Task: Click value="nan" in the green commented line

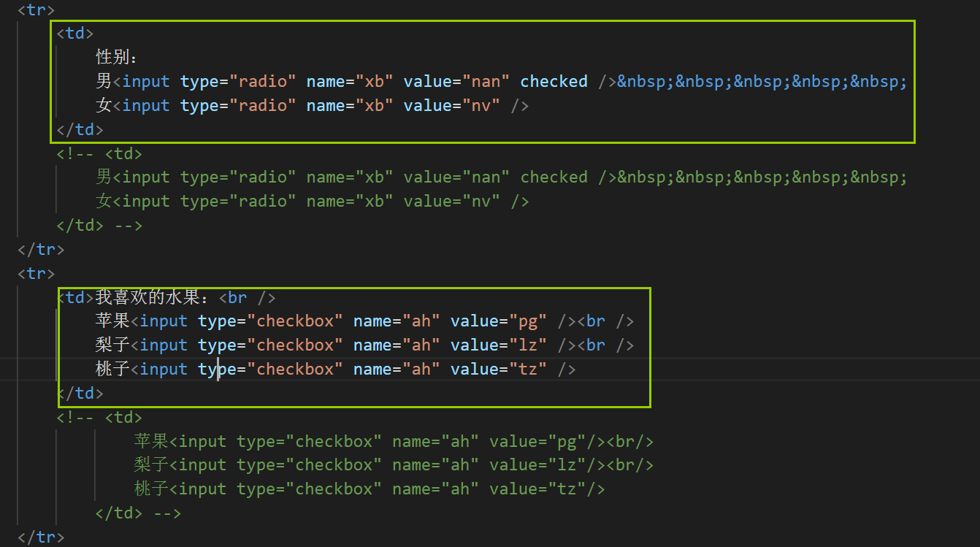Action: click(456, 177)
